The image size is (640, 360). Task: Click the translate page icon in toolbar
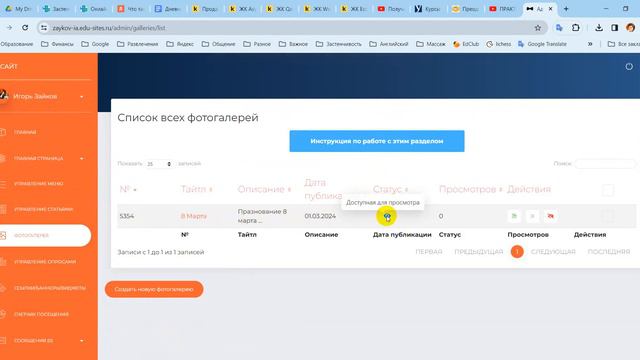(559, 28)
